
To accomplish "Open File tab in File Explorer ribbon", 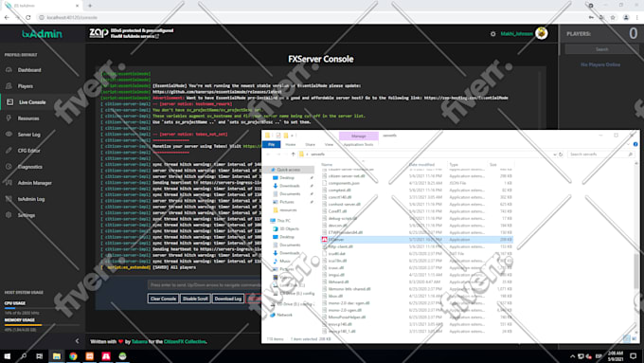I will (272, 145).
